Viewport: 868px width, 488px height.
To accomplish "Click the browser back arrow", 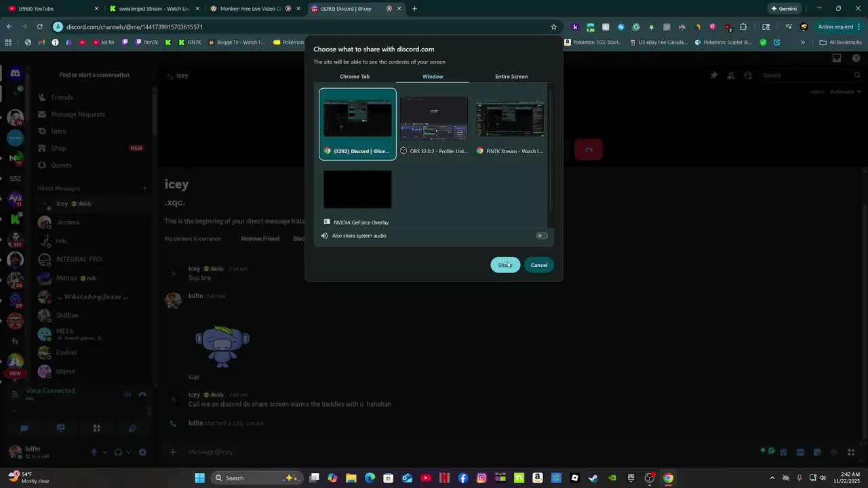I will coord(9,27).
